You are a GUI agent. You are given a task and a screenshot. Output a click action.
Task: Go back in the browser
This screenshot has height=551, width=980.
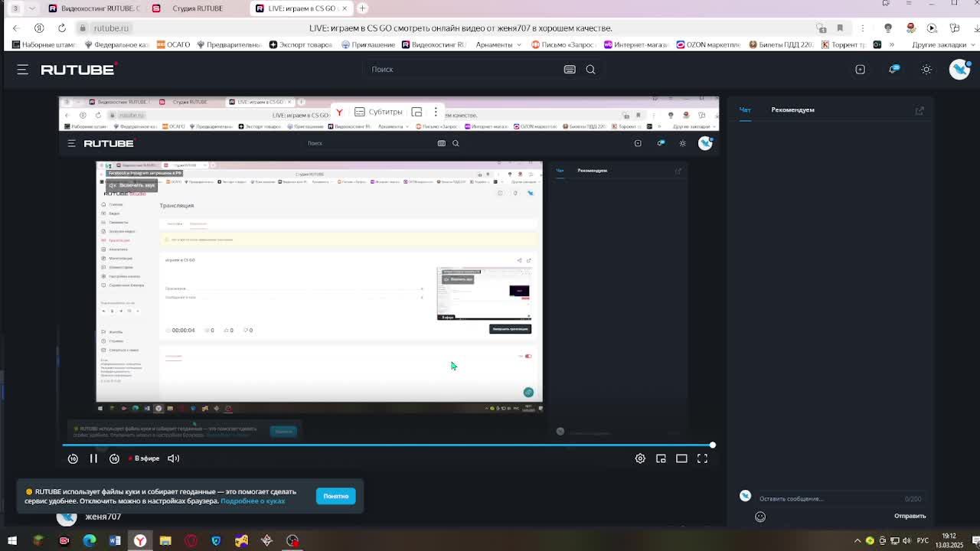[15, 28]
